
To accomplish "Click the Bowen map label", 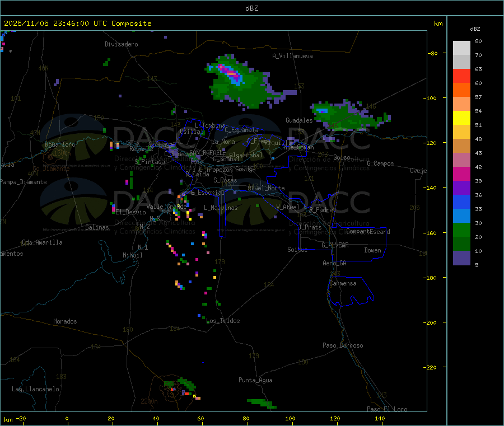I will coord(373,250).
